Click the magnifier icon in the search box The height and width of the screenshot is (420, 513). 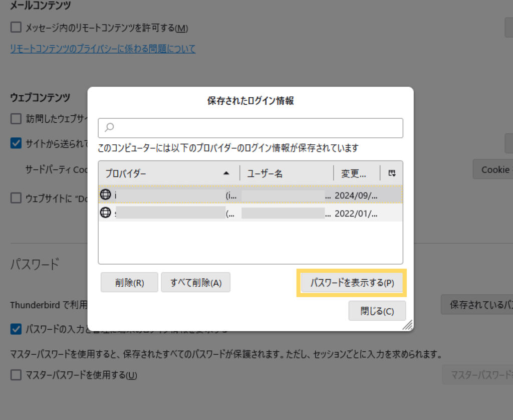[109, 128]
